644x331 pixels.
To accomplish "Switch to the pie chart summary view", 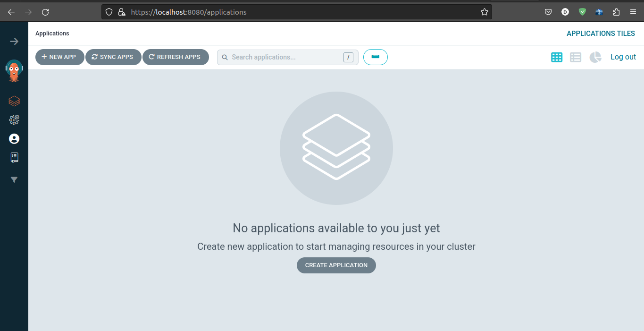I will tap(595, 57).
